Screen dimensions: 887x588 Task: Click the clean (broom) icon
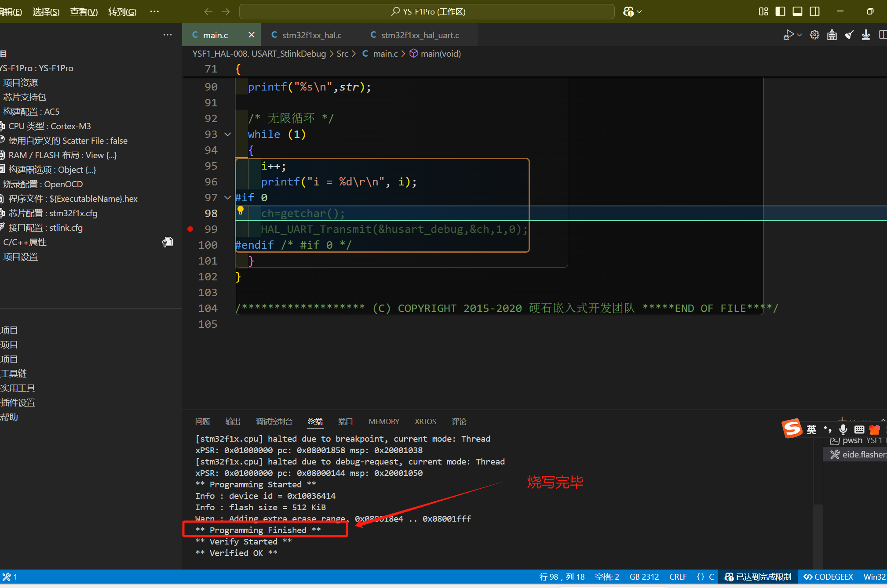click(x=849, y=35)
